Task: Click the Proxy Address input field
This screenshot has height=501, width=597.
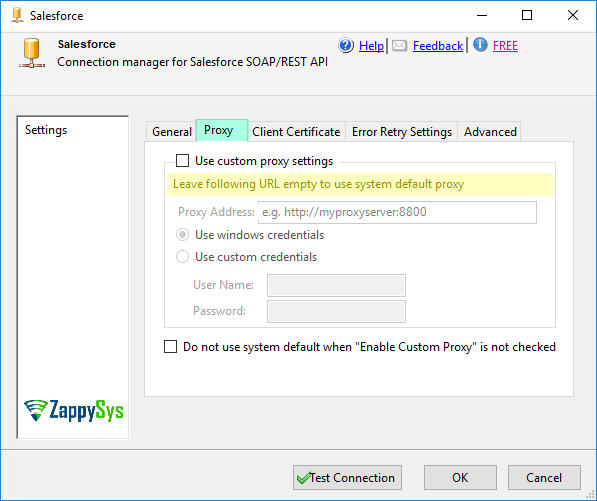Action: tap(397, 212)
